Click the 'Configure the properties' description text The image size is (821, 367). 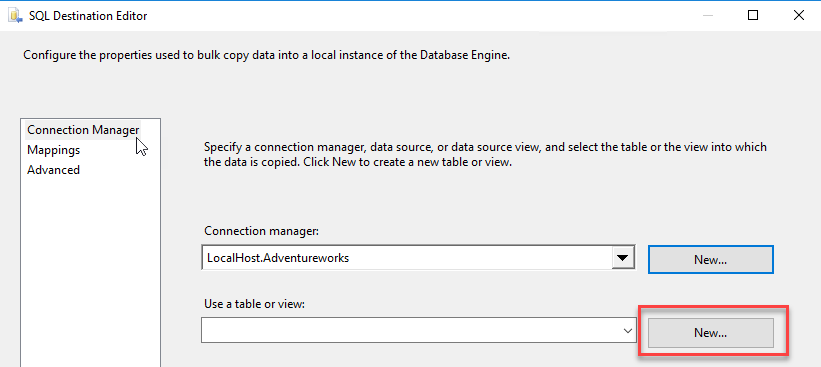point(267,55)
